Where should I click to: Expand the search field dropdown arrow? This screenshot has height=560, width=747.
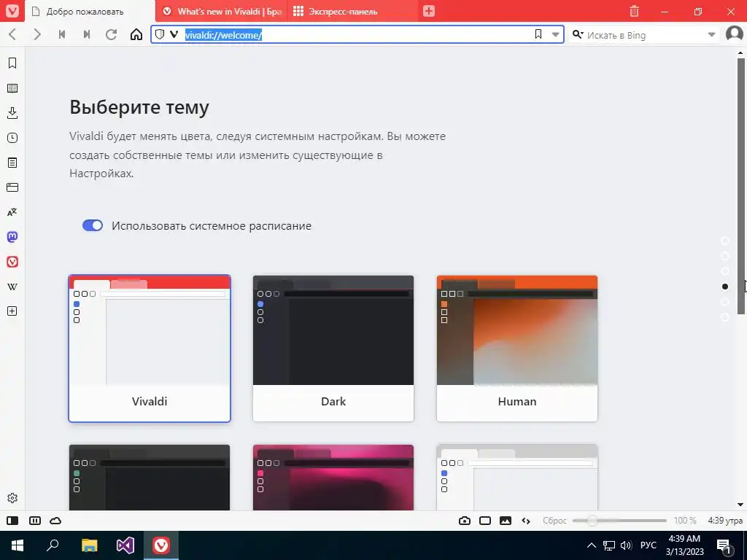click(x=711, y=34)
